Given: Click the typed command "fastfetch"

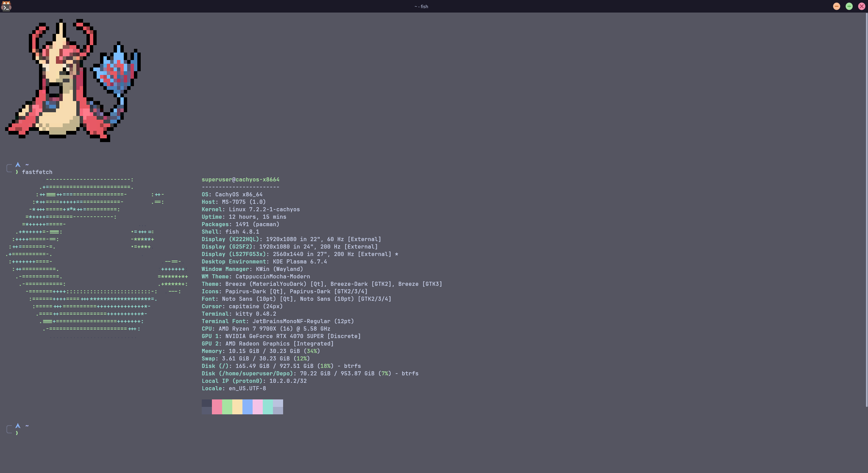Looking at the screenshot, I should [x=37, y=172].
